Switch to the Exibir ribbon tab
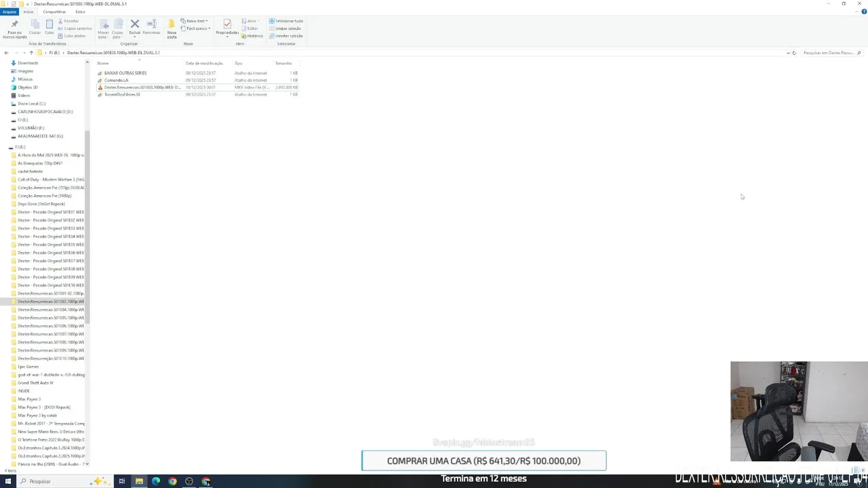The image size is (868, 488). pos(80,12)
